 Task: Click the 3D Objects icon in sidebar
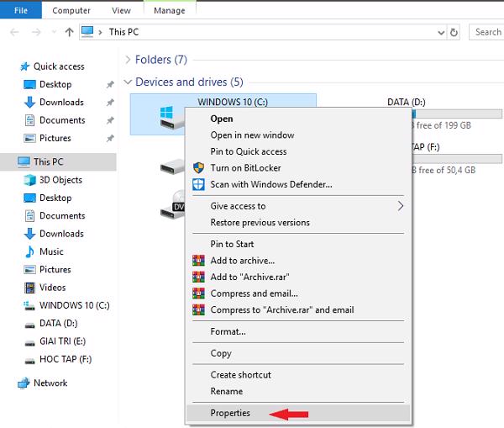(x=30, y=180)
